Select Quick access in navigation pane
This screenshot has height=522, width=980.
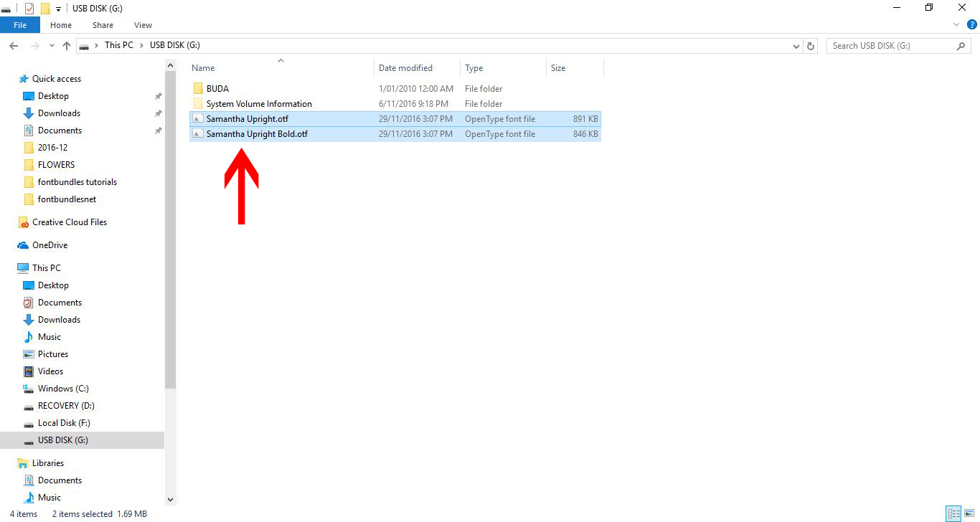tap(56, 79)
